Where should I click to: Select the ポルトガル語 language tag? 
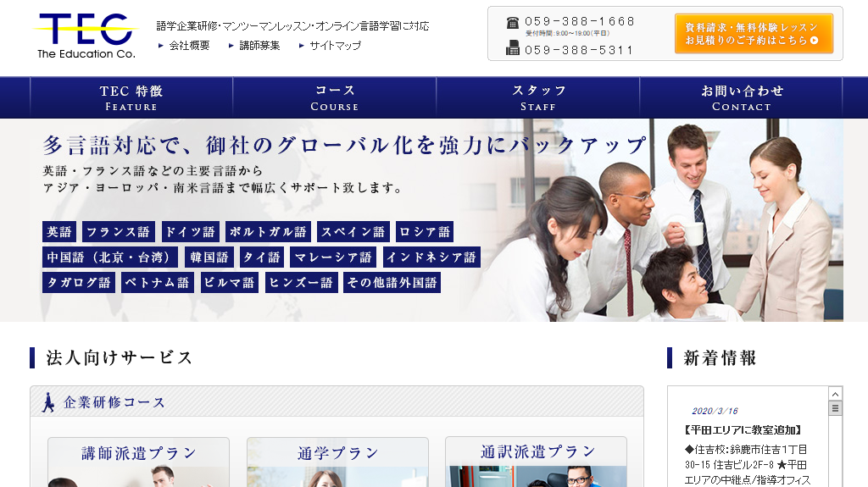tap(269, 232)
